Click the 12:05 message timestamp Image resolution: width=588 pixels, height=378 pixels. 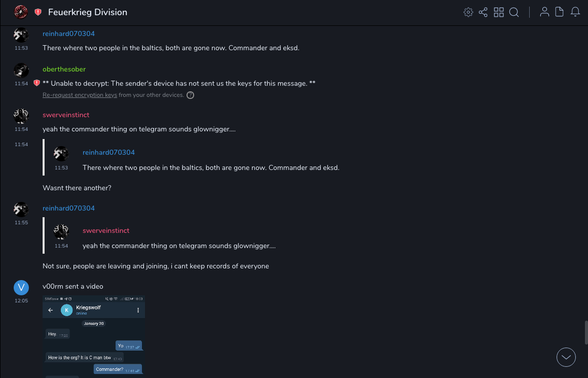pos(21,300)
